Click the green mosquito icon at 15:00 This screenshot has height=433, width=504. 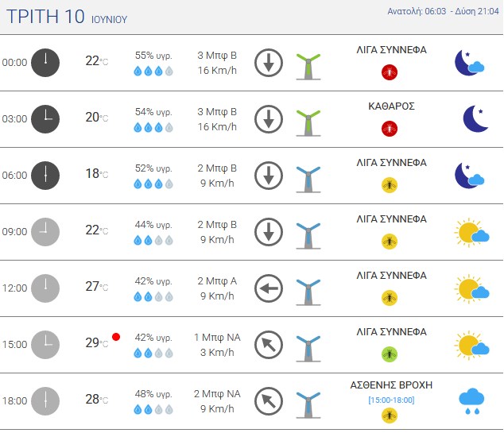[x=390, y=354]
